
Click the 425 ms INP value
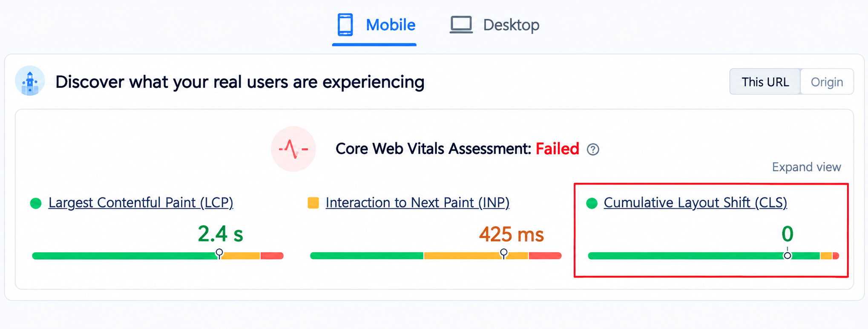coord(512,234)
